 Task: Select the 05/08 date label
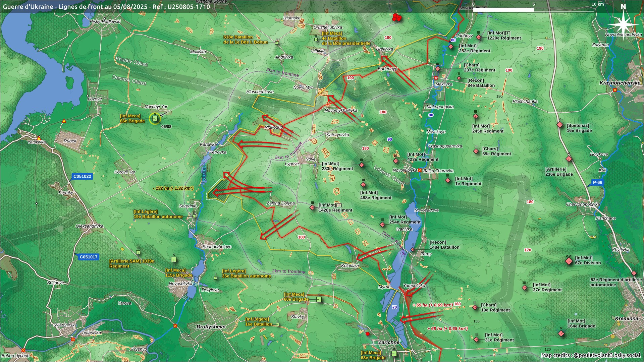click(x=166, y=127)
